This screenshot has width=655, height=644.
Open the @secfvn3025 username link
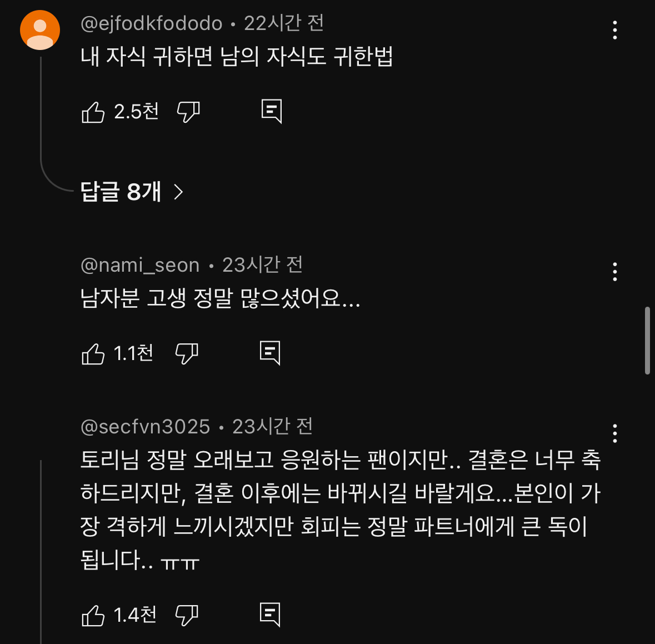[x=145, y=427]
